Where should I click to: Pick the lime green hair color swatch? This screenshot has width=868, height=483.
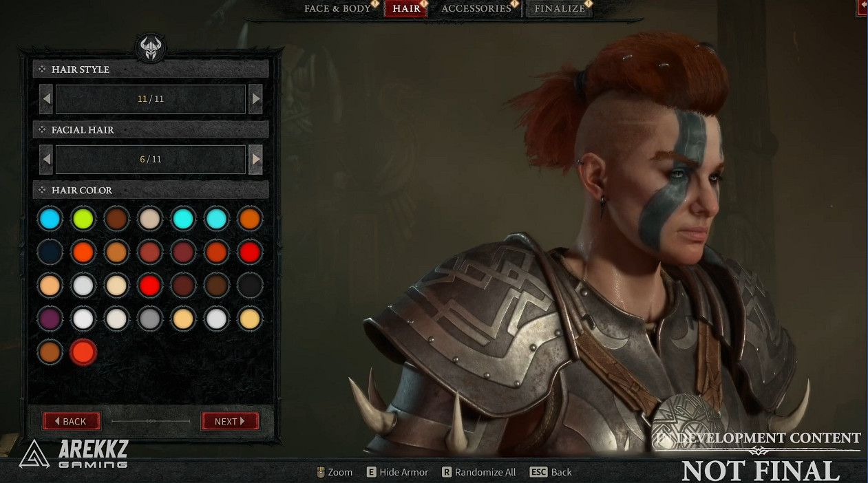click(x=83, y=219)
